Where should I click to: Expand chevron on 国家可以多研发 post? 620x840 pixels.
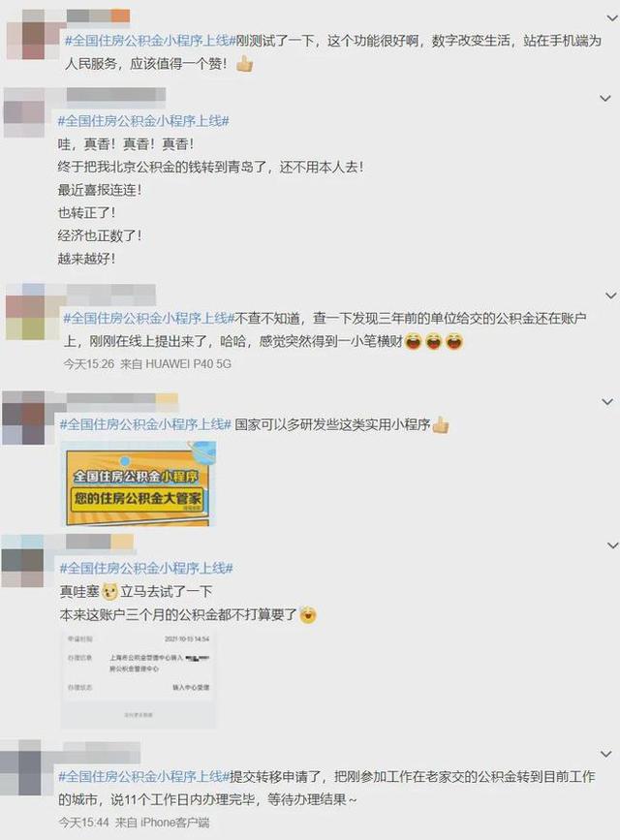pyautogui.click(x=607, y=401)
